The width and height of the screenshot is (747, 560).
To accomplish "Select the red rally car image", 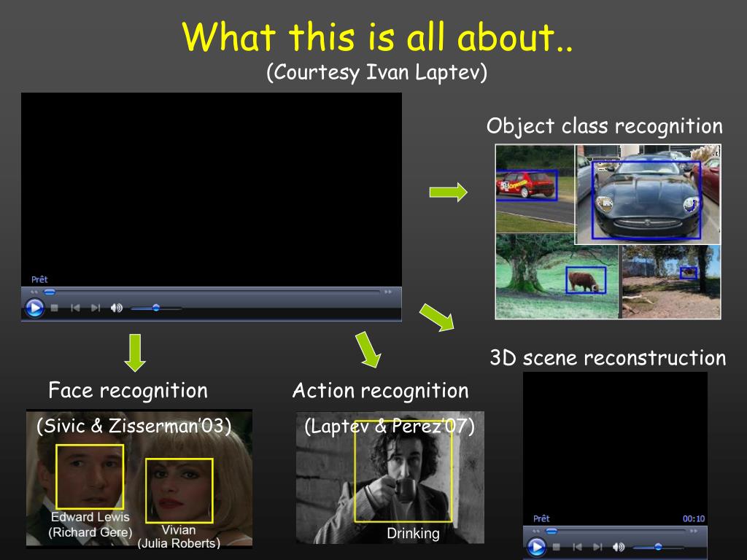I will [x=535, y=189].
